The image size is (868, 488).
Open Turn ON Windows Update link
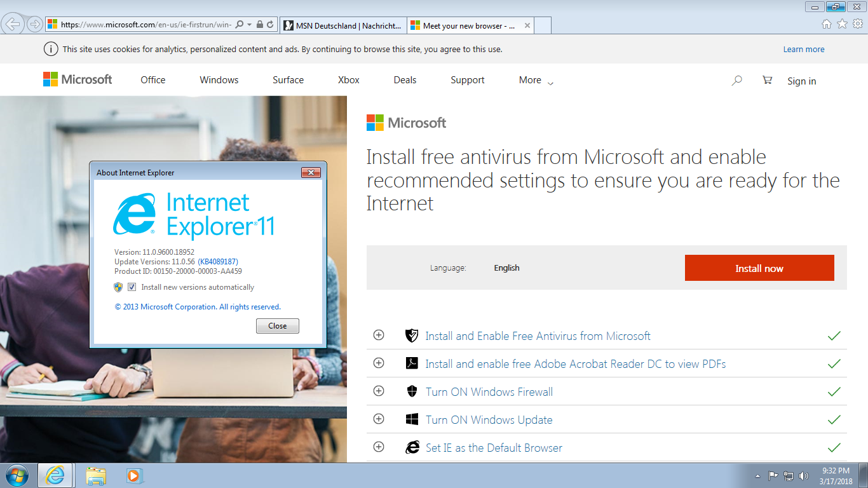pyautogui.click(x=489, y=420)
